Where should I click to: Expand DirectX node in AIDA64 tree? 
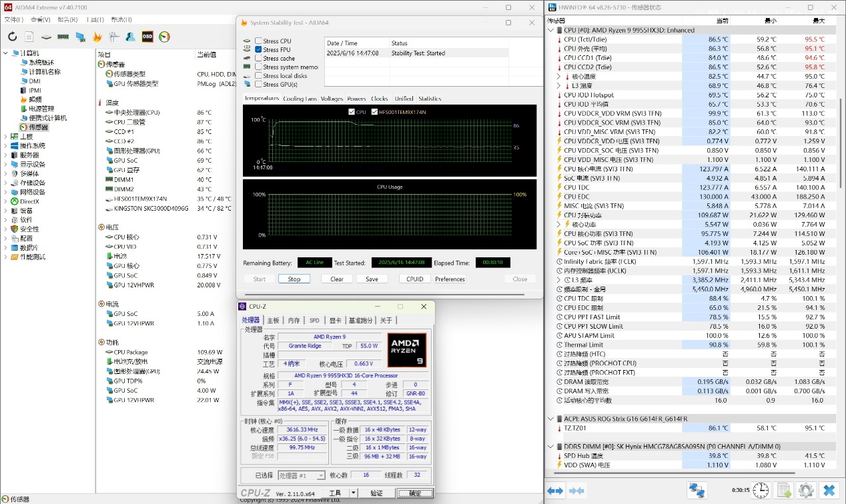coord(6,201)
